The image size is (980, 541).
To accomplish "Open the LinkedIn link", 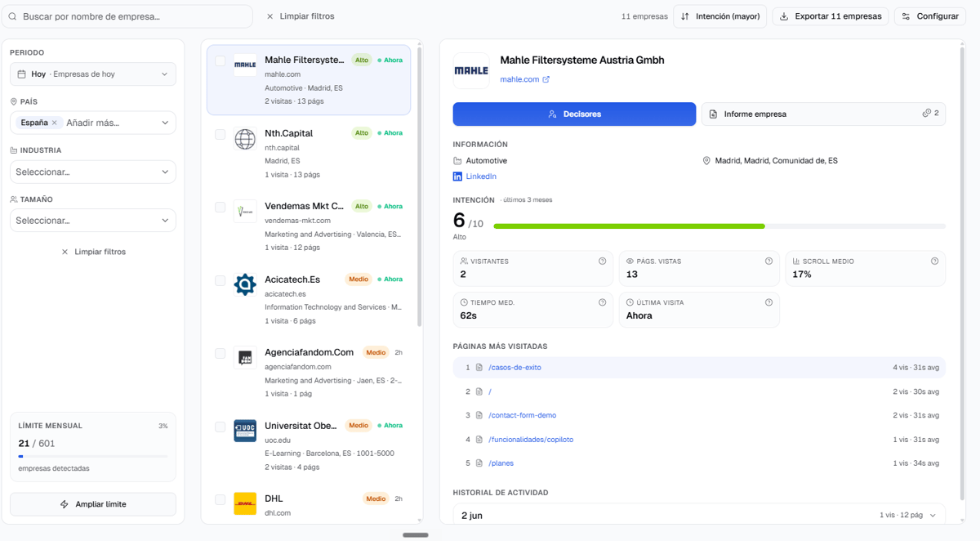I will point(481,177).
